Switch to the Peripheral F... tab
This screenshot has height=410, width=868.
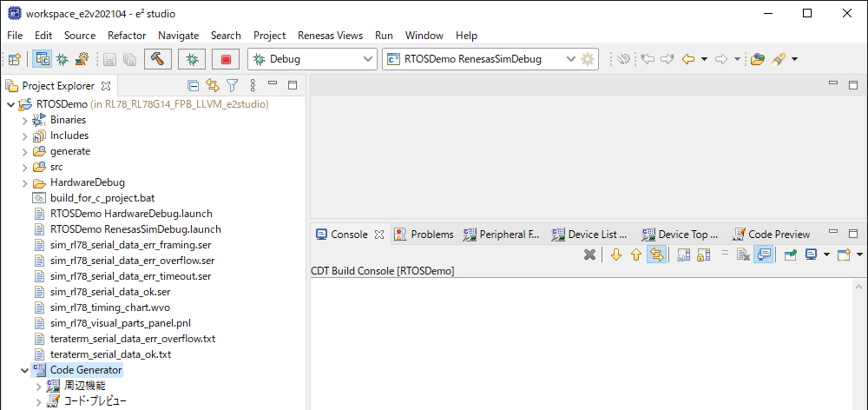[502, 235]
